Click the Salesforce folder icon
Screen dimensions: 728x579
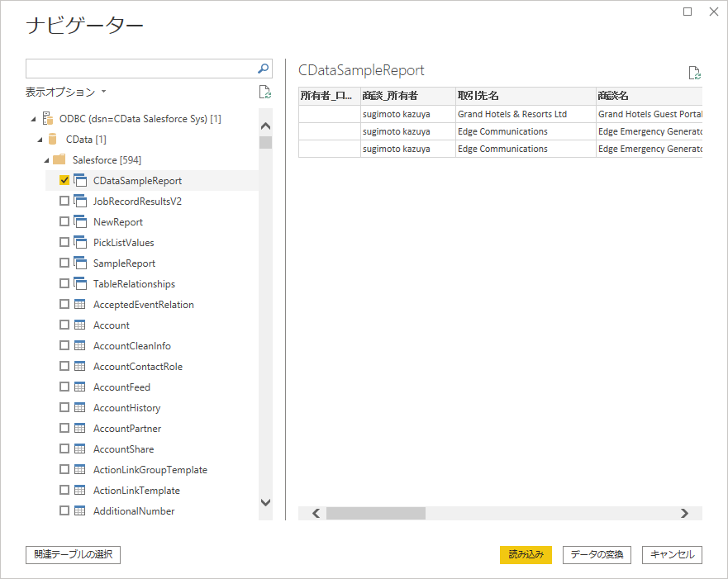[59, 160]
